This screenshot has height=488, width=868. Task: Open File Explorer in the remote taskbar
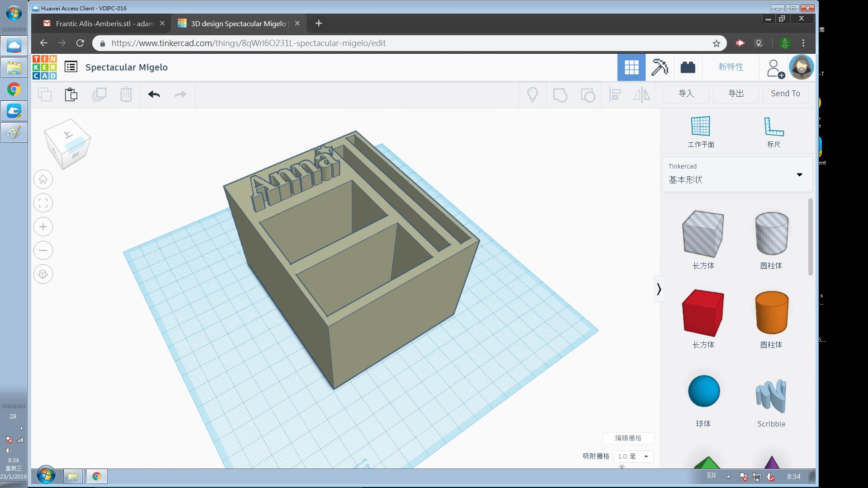[x=72, y=476]
